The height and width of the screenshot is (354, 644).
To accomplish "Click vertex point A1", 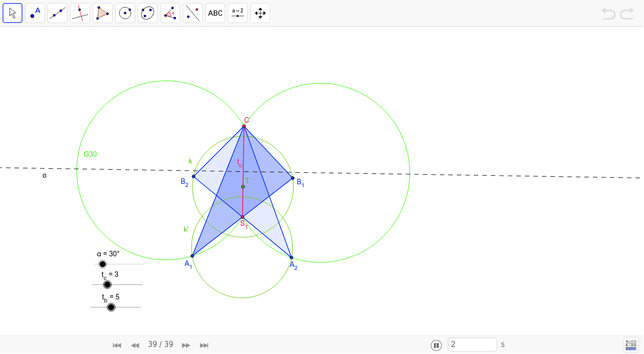I will click(192, 256).
